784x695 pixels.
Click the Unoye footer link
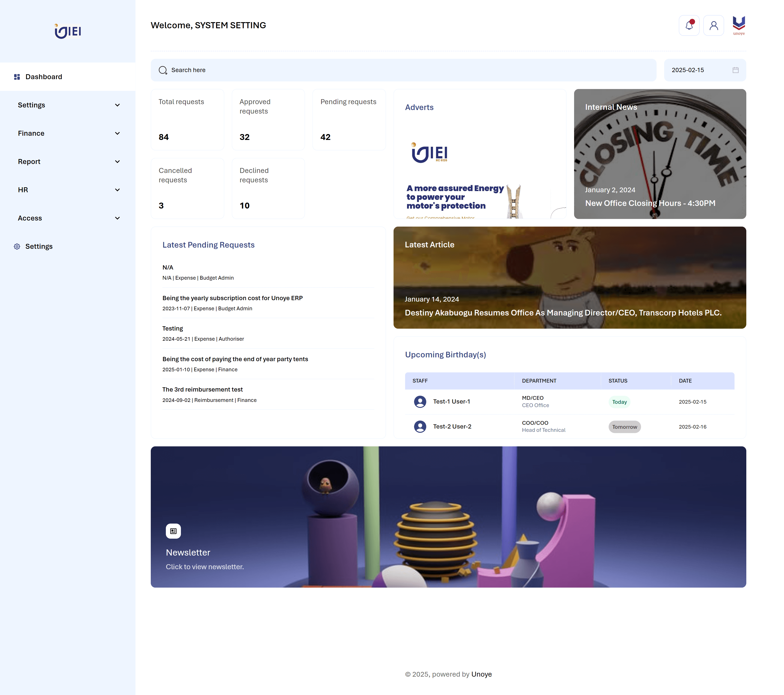(x=481, y=674)
